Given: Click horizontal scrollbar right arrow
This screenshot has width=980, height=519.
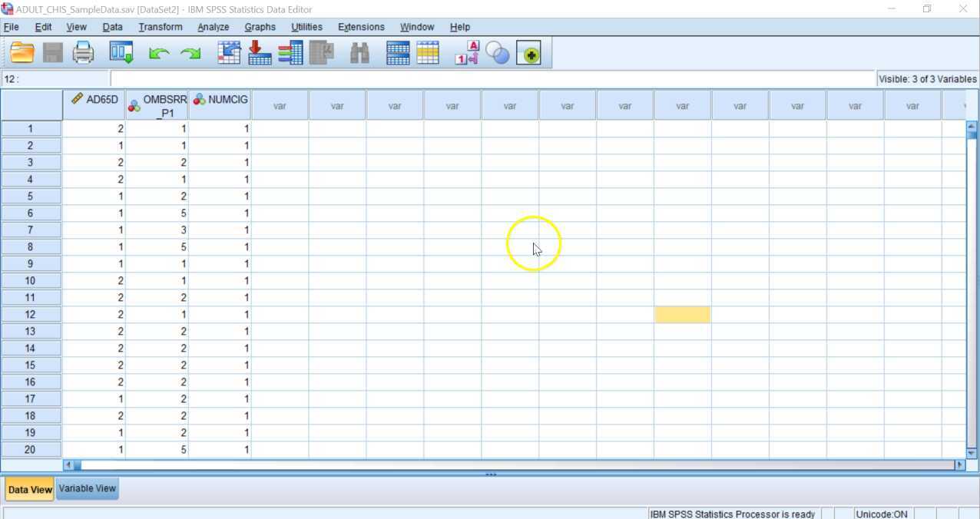Looking at the screenshot, I should coord(959,464).
